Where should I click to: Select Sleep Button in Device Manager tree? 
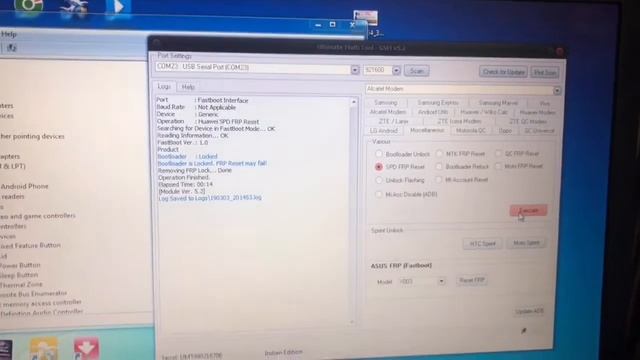[19, 275]
